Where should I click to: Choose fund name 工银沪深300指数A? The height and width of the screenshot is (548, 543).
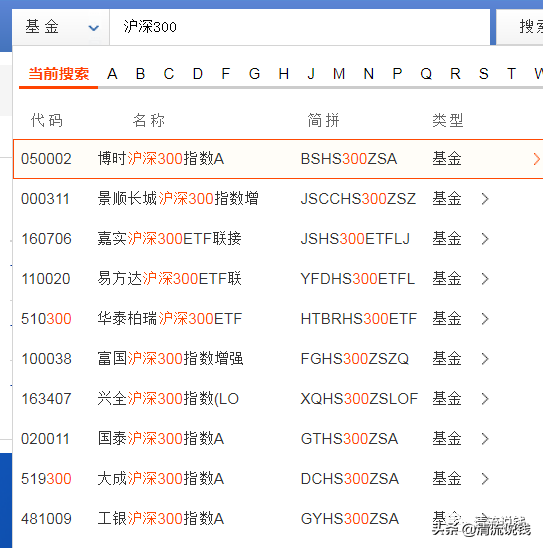[161, 518]
